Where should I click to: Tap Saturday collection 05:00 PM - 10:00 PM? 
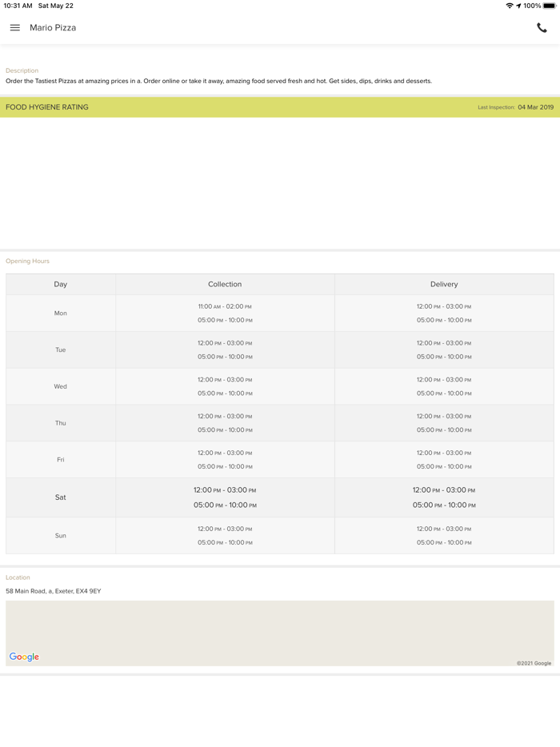pyautogui.click(x=225, y=505)
